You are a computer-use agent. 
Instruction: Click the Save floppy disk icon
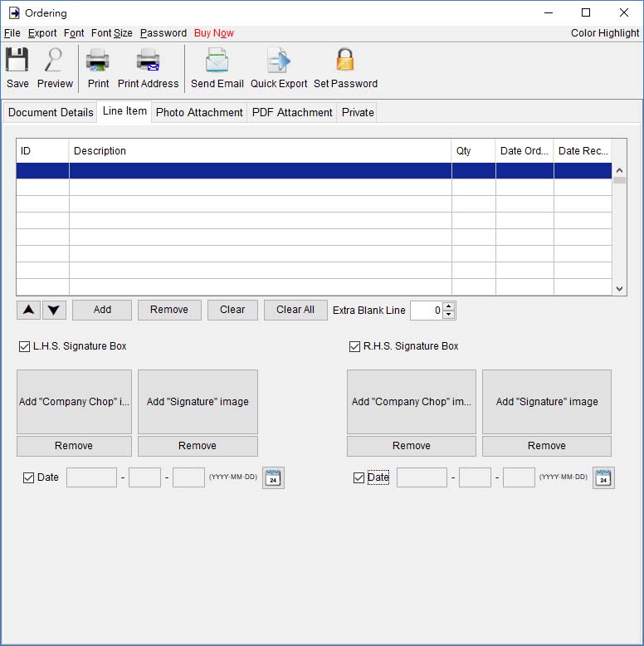[x=17, y=60]
